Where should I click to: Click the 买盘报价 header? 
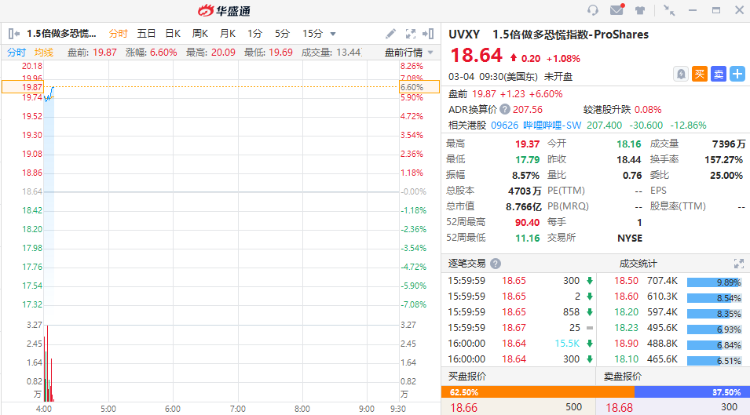[467, 376]
